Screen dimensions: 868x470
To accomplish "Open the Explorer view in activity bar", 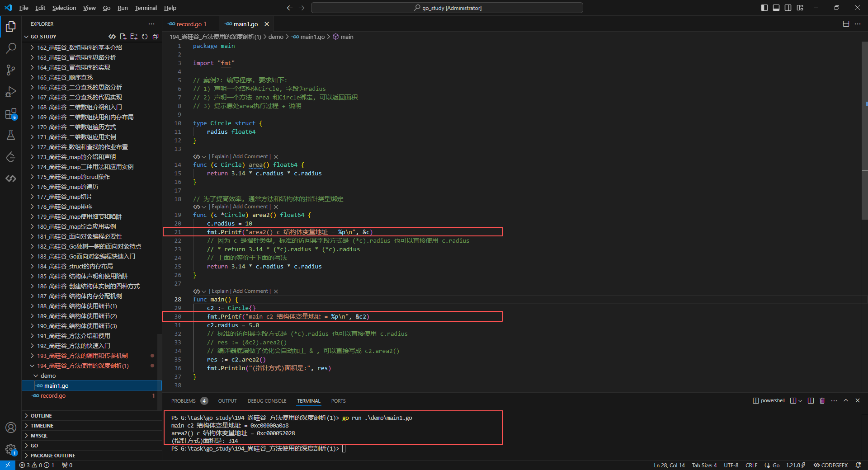I will tap(11, 27).
